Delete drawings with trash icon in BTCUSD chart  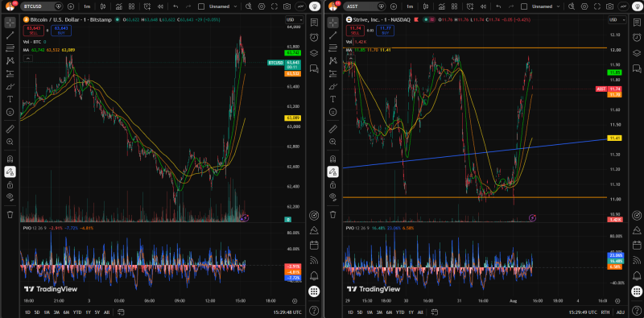click(x=10, y=214)
